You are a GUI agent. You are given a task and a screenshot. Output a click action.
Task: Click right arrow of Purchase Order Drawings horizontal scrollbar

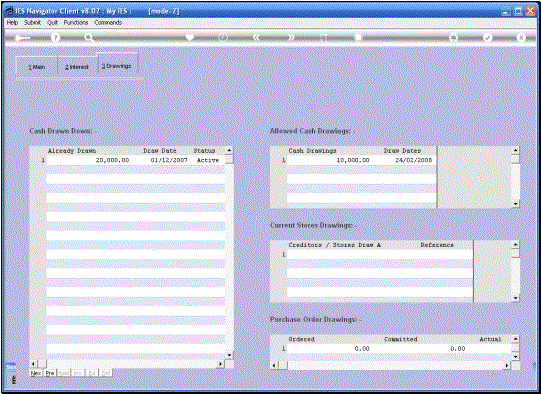click(x=506, y=365)
